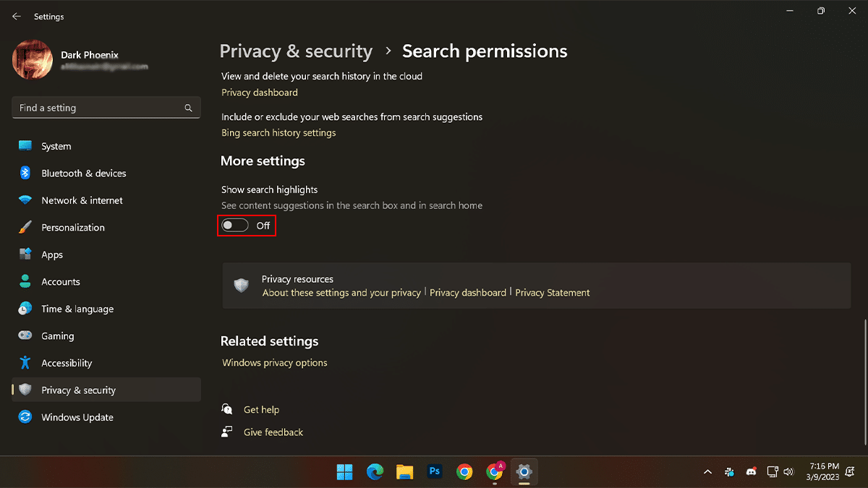The width and height of the screenshot is (868, 488).
Task: Open the Privacy Statement link
Action: (553, 293)
